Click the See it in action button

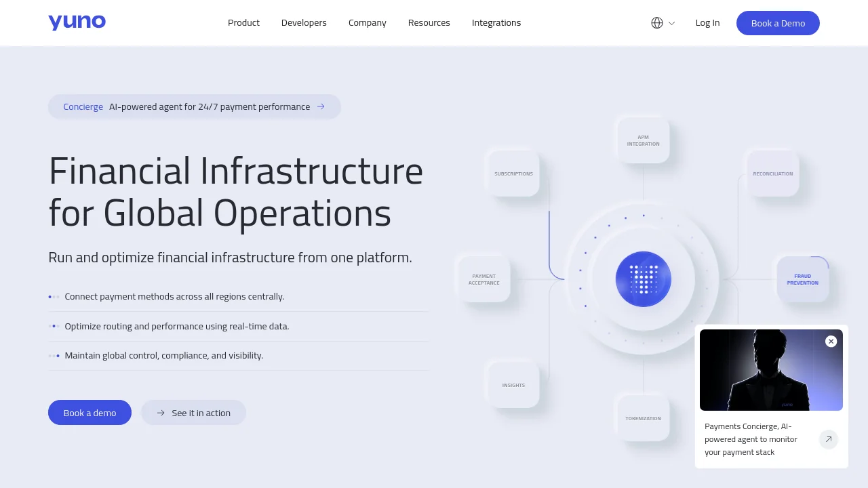click(x=193, y=413)
